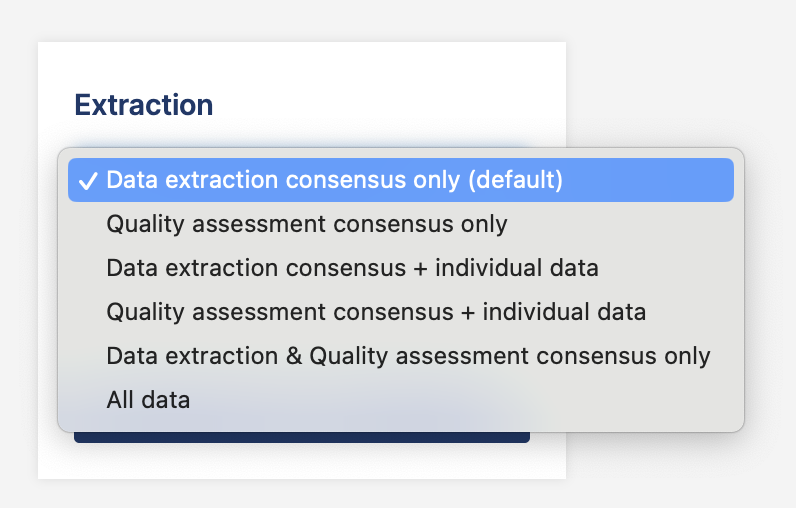Pick "Data extraction consensus + individual data"
Image resolution: width=796 pixels, height=508 pixels.
pos(352,268)
